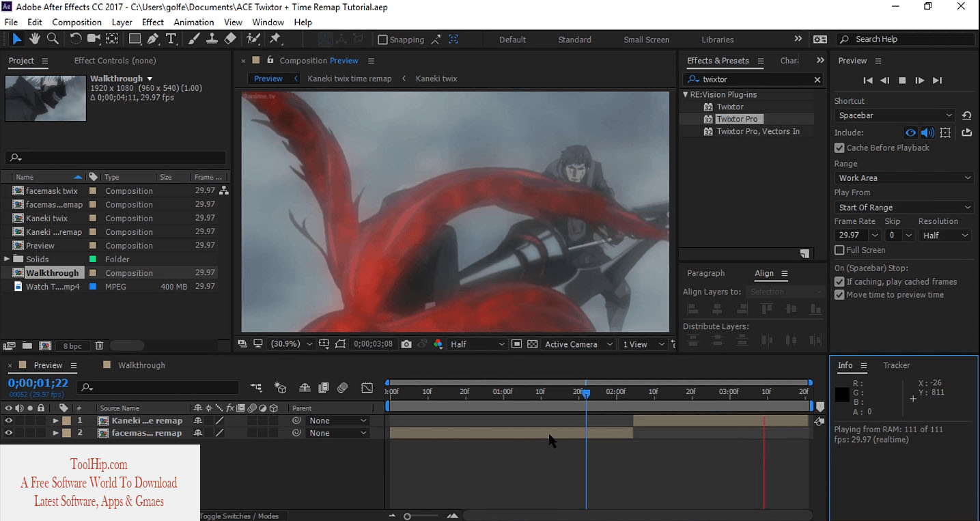Uncheck Cache Before Playback
Screen dimensions: 980x521
[x=839, y=147]
